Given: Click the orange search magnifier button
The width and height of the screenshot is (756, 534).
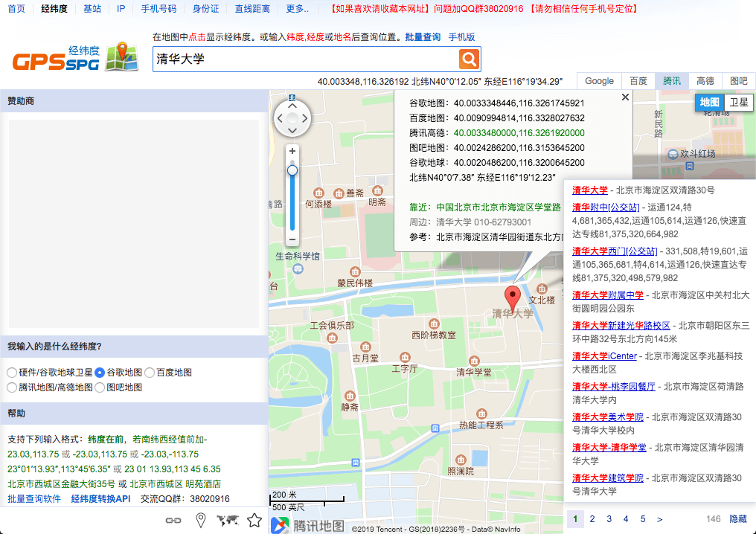Looking at the screenshot, I should pos(469,59).
